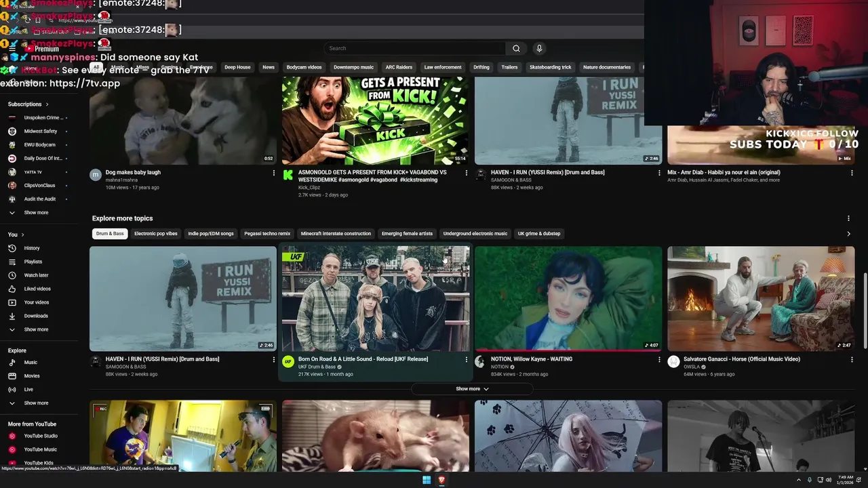Open Live under Explore
This screenshot has width=868, height=488.
point(28,390)
